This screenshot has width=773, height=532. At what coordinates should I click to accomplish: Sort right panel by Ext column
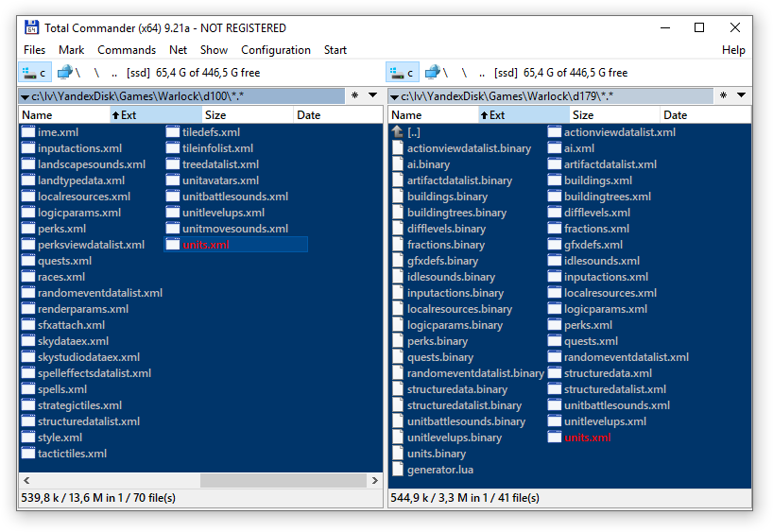click(x=524, y=115)
